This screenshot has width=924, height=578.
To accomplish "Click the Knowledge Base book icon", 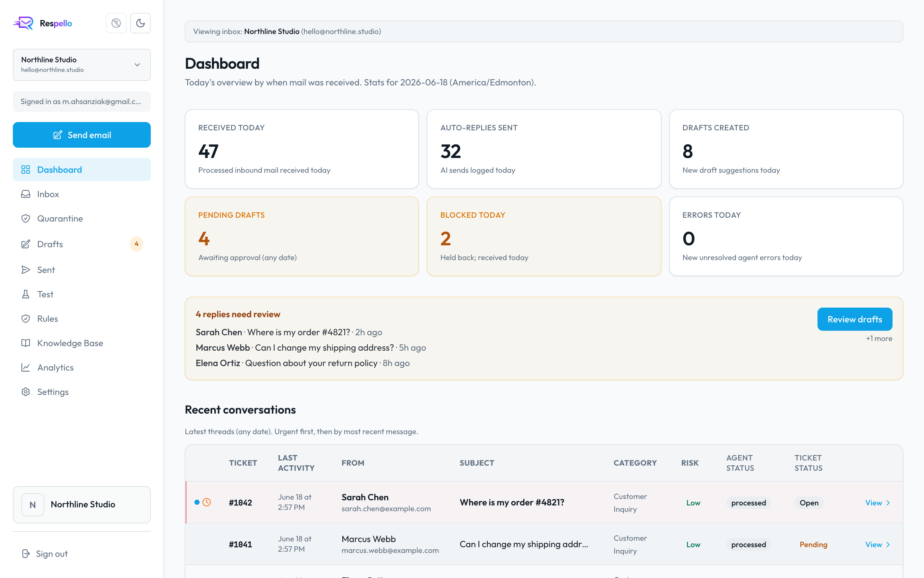I will point(26,343).
